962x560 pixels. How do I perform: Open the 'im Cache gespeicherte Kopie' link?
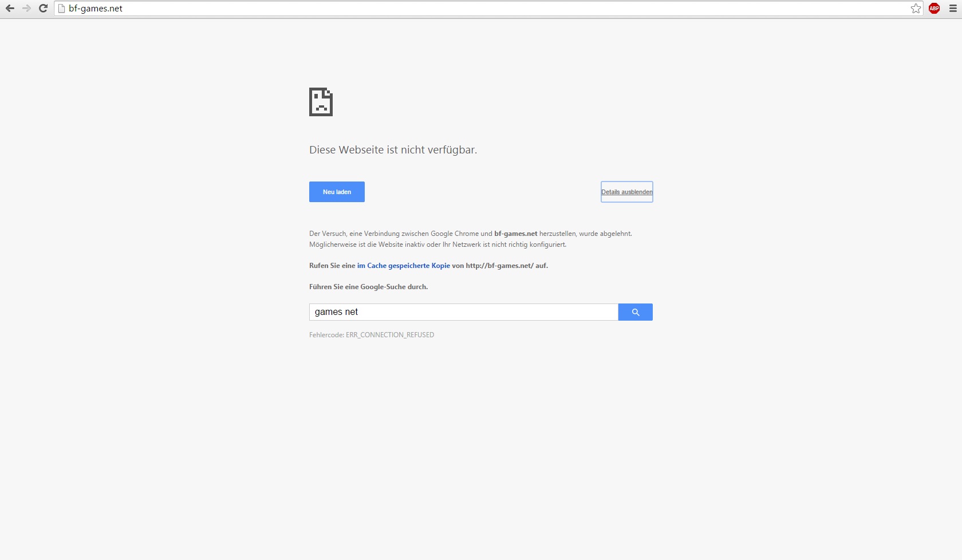point(403,266)
